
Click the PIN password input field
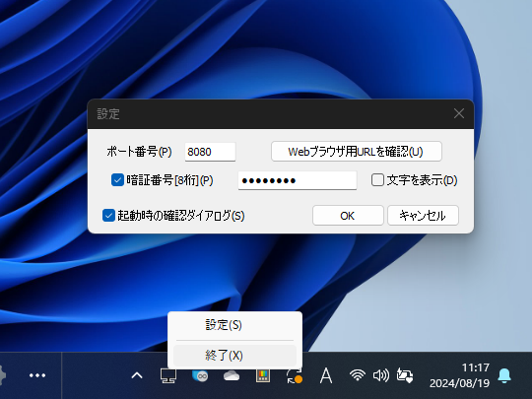(298, 180)
